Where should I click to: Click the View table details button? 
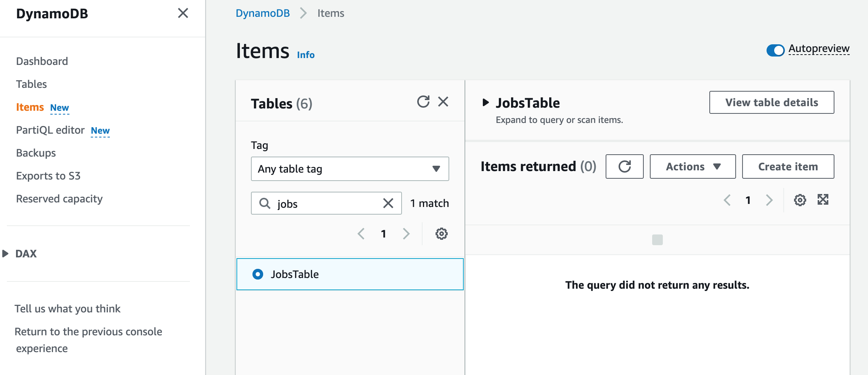[x=771, y=102]
